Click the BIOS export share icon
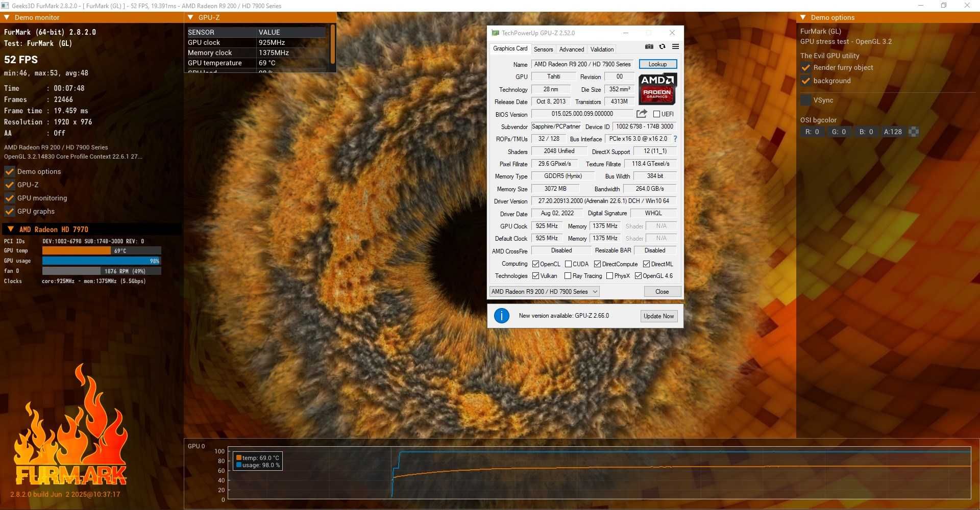This screenshot has height=510, width=980. pyautogui.click(x=642, y=114)
